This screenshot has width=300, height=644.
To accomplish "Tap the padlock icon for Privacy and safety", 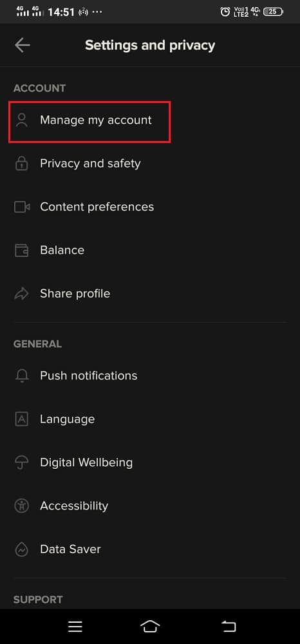I will pyautogui.click(x=21, y=164).
